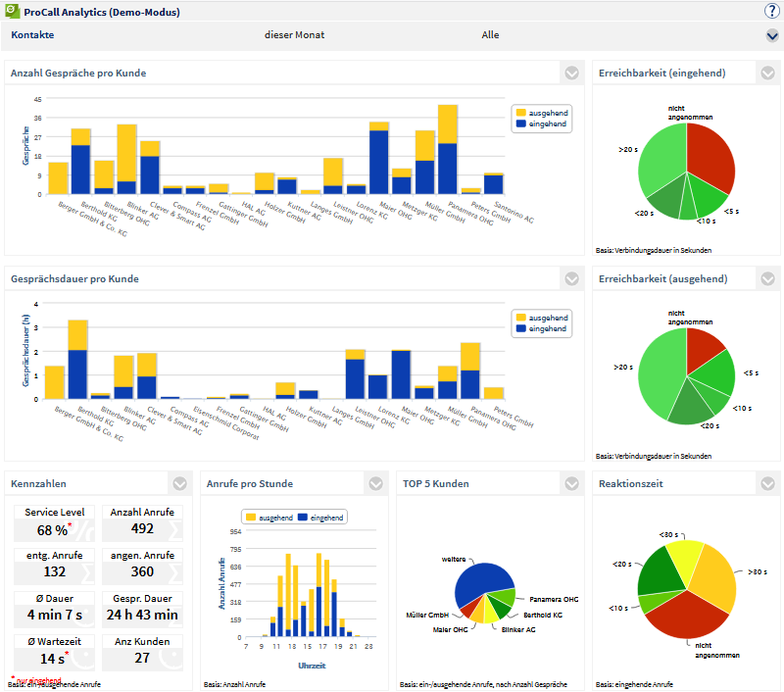This screenshot has width=784, height=692.
Task: Click the '<10 s' label in Erreichbarkeit (ausgehend)
Action: [x=743, y=409]
